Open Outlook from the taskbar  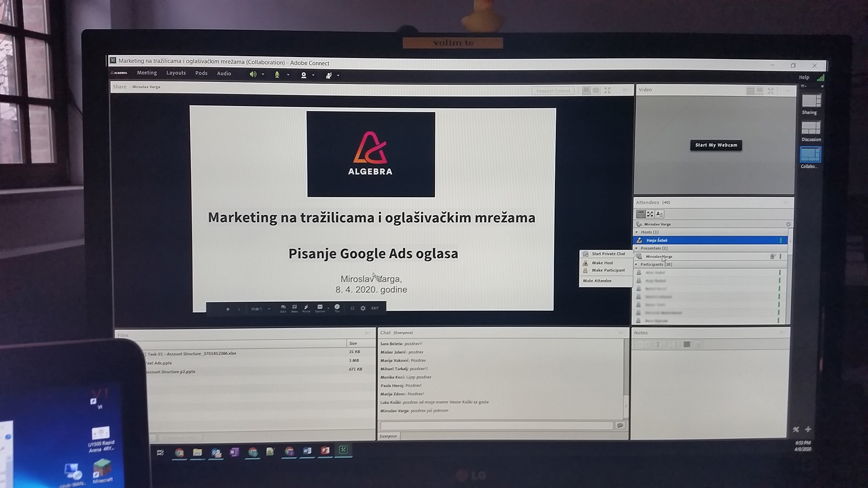coord(216,452)
